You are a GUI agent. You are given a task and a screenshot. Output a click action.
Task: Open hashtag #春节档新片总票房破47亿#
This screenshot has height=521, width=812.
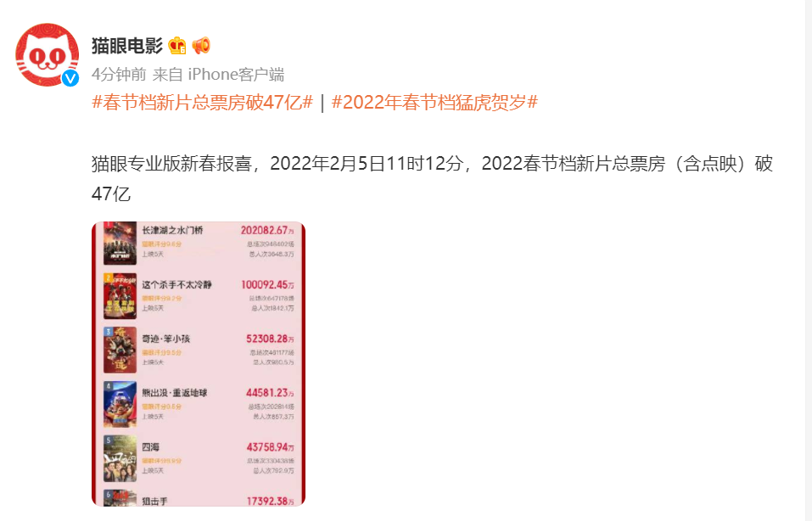tap(203, 102)
